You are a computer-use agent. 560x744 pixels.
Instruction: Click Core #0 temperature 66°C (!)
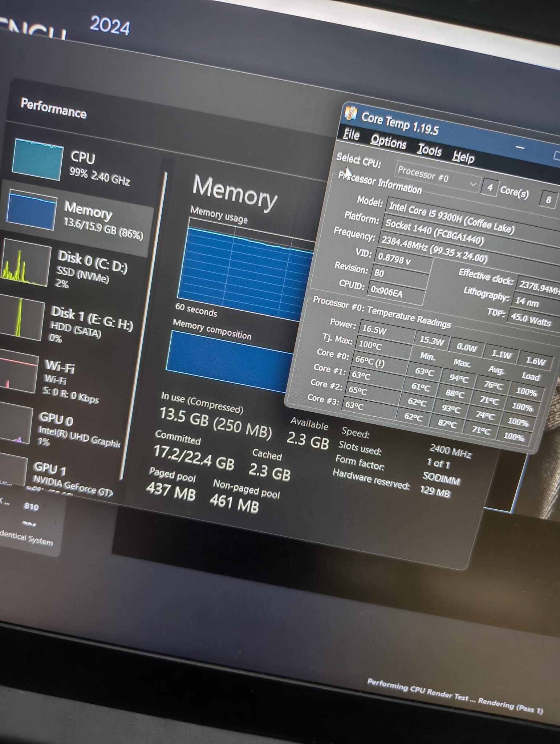pyautogui.click(x=380, y=361)
